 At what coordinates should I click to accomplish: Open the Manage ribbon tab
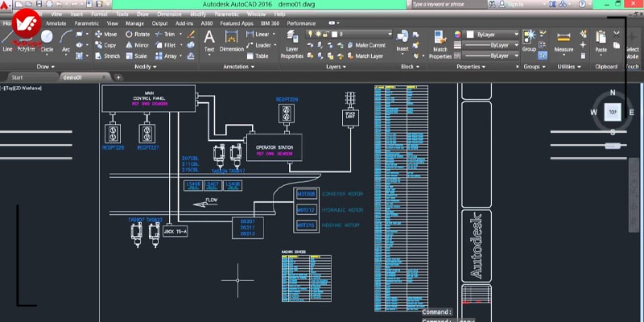click(134, 23)
